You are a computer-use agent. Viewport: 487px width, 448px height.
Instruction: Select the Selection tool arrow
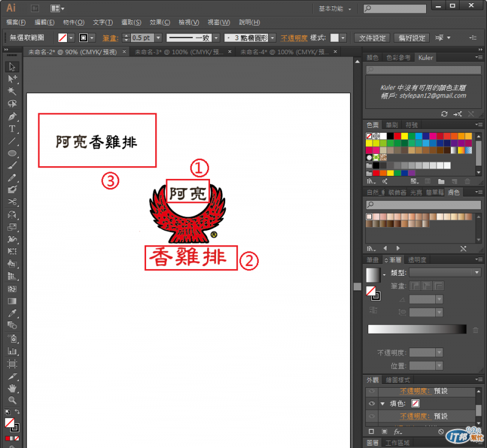pos(12,67)
